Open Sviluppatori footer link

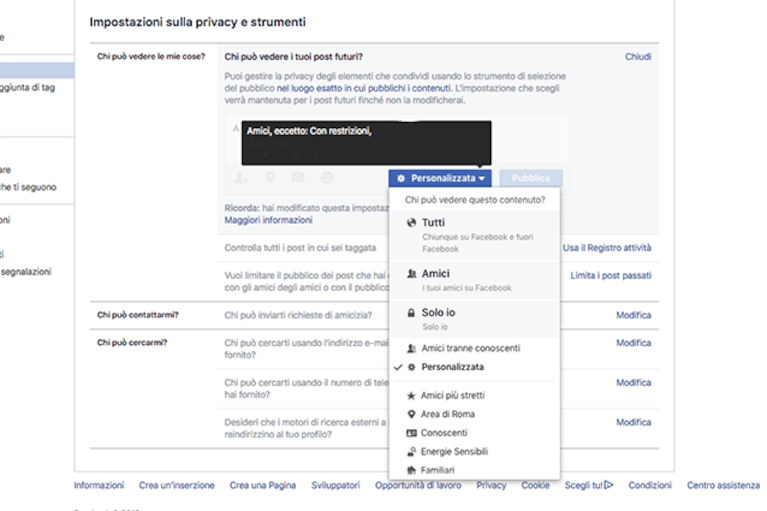click(336, 485)
